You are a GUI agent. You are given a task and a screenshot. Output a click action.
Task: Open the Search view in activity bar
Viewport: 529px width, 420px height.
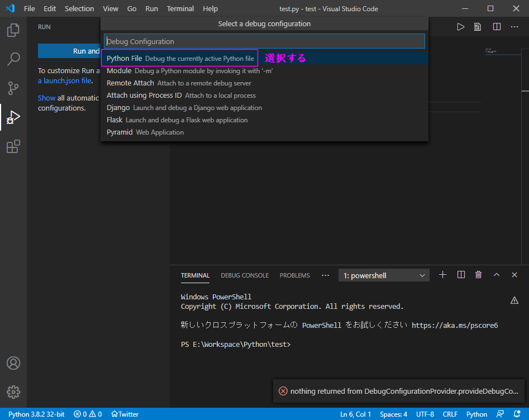[13, 59]
